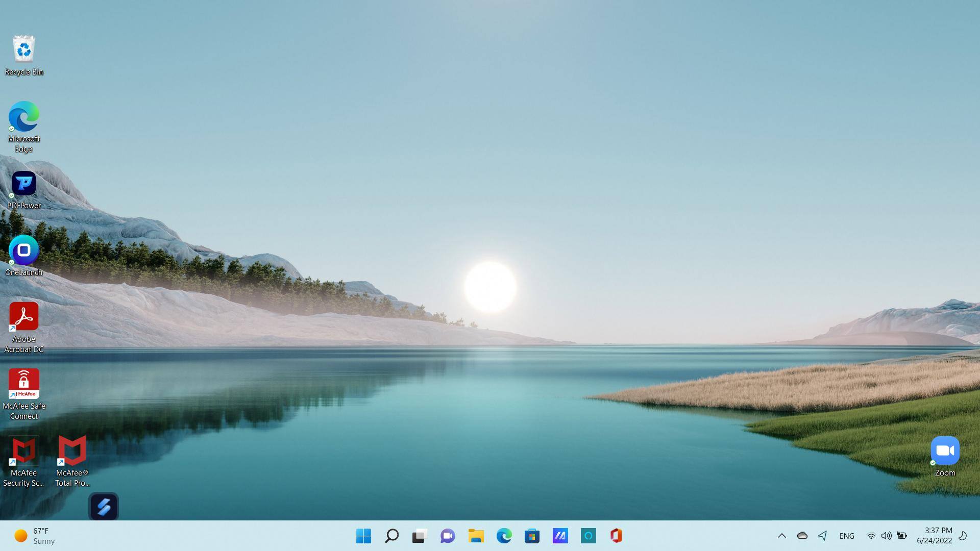Screen dimensions: 980x551
Task: Open taskbar Search
Action: point(391,536)
